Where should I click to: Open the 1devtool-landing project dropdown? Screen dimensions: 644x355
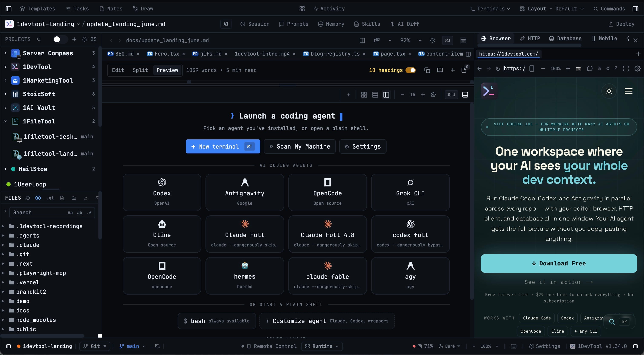(x=48, y=24)
